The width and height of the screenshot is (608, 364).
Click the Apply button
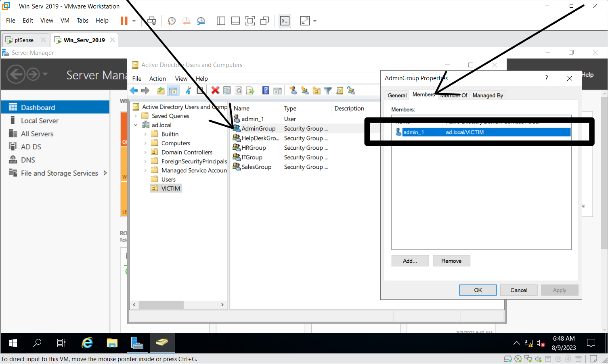point(560,290)
